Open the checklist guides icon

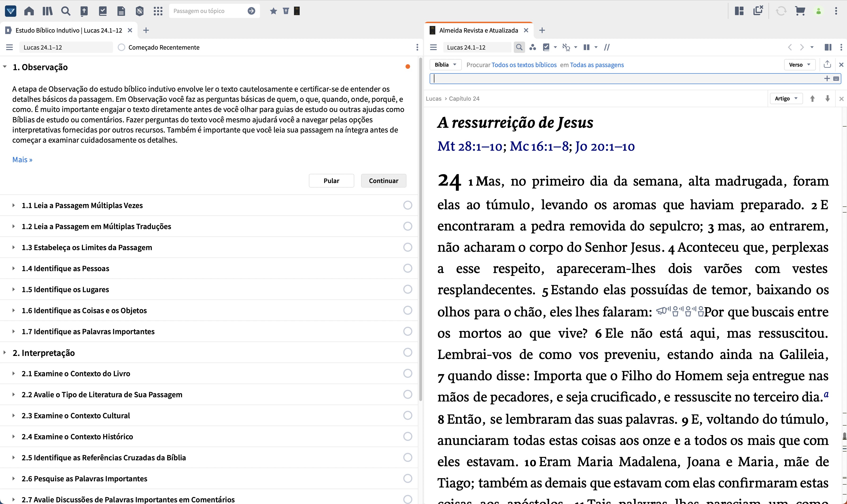pyautogui.click(x=103, y=11)
